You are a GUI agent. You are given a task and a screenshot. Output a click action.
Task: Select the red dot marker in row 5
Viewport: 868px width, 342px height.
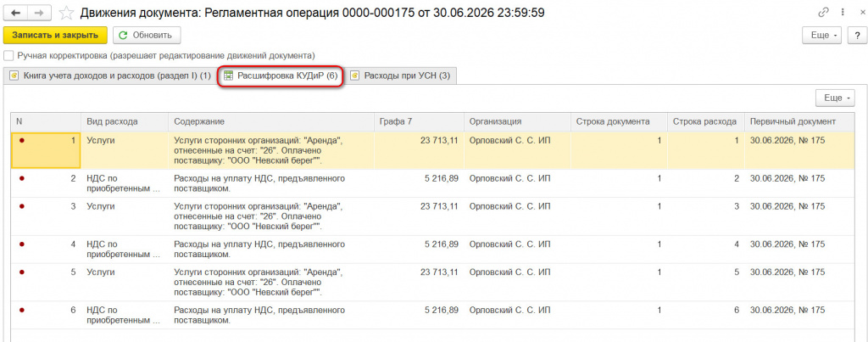[22, 272]
